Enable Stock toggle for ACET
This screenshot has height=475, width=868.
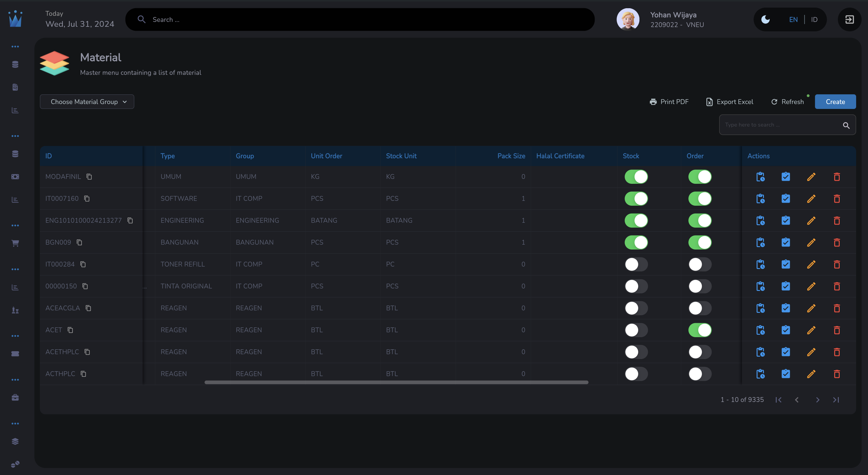click(x=636, y=330)
